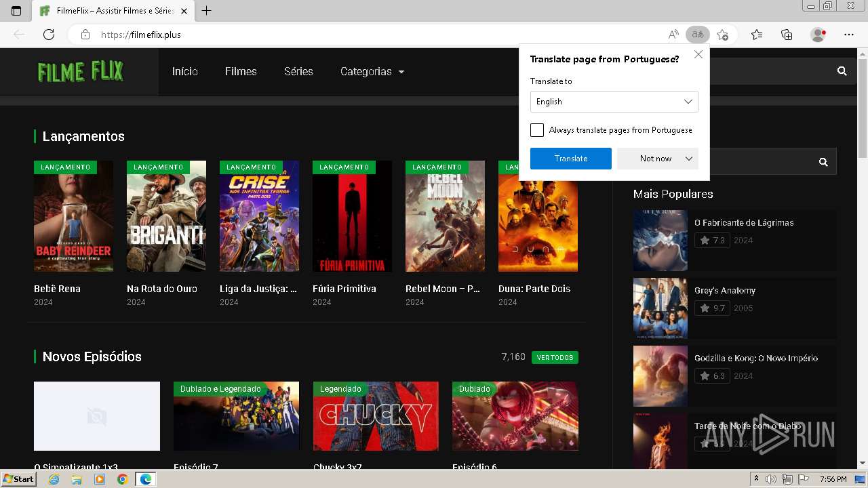Expand the Not now options arrow
Viewport: 868px width, 488px height.
689,159
